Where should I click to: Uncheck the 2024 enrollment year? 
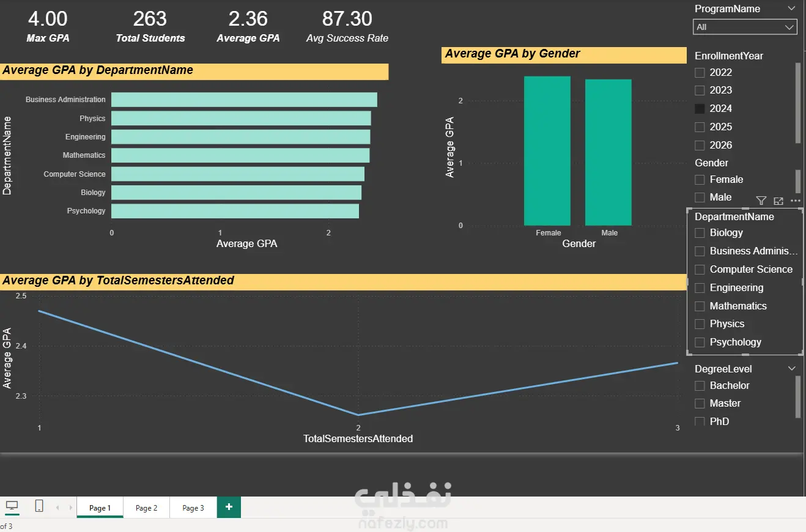tap(700, 109)
